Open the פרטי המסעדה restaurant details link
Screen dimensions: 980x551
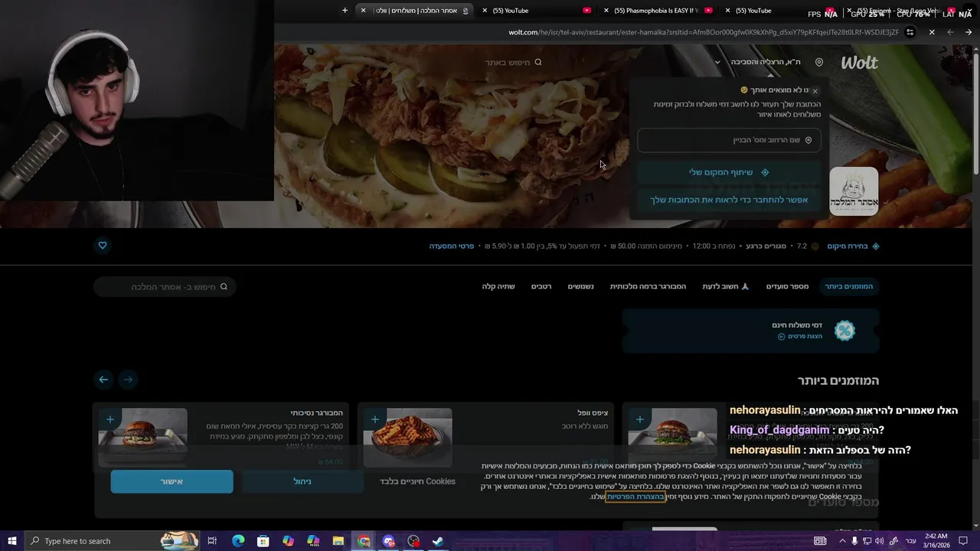coord(452,246)
